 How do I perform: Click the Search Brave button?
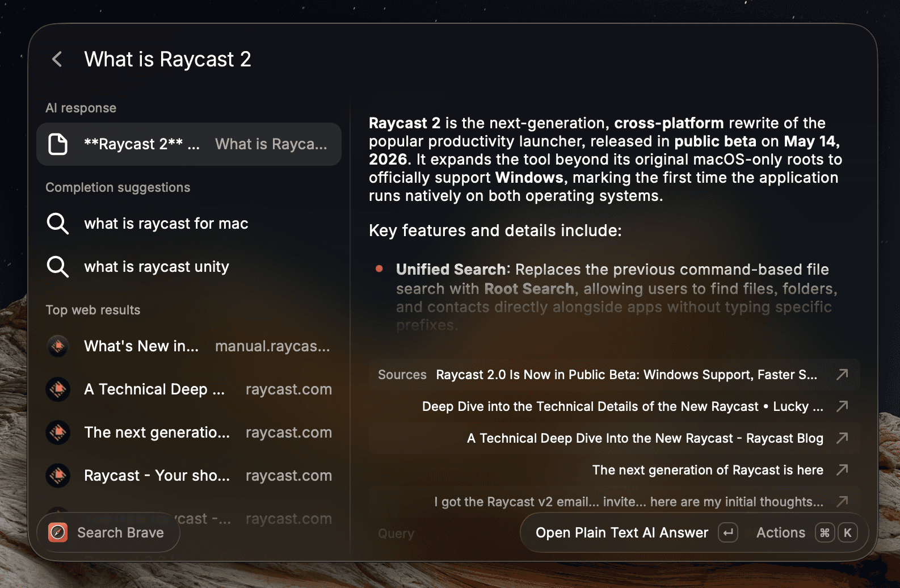point(108,532)
